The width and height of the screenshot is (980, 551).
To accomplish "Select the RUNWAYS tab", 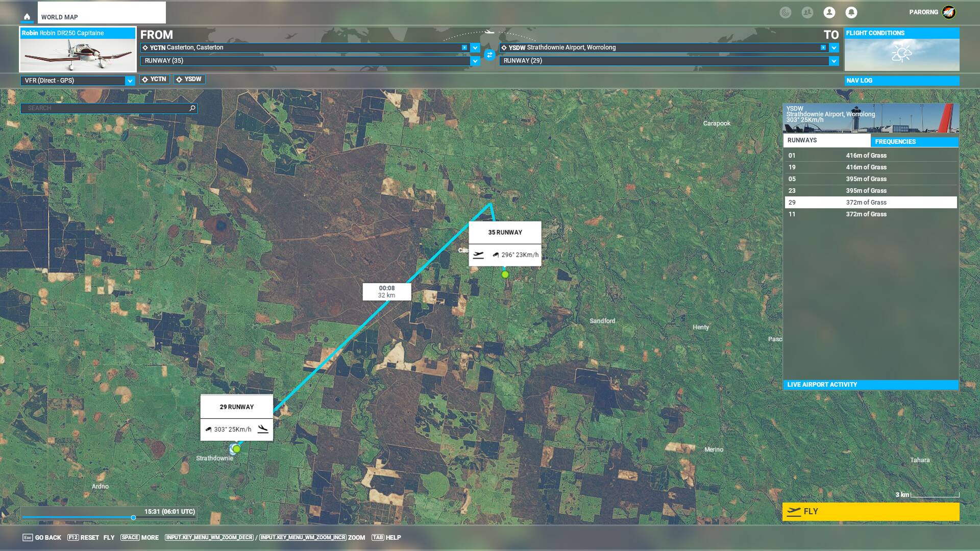I will (826, 140).
